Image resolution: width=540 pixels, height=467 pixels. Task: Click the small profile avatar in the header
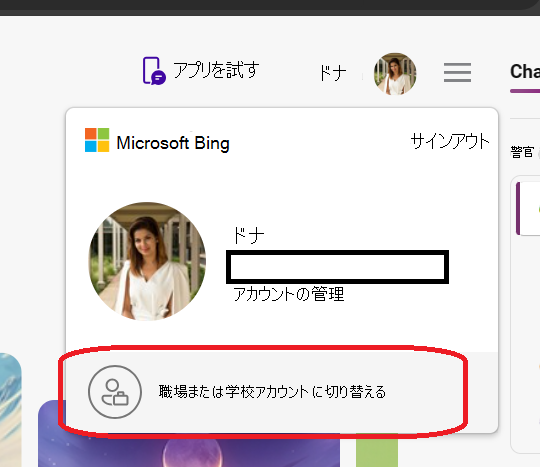395,74
